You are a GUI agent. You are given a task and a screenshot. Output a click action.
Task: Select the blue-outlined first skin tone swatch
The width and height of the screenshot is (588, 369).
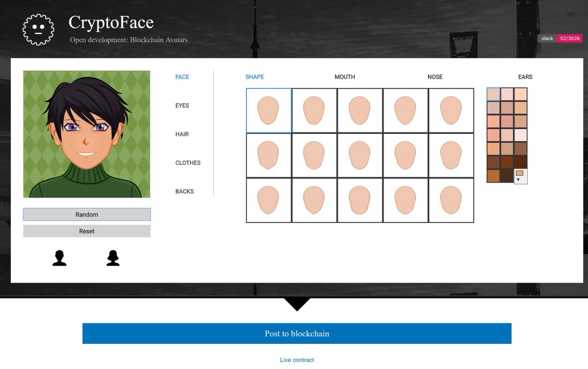click(493, 94)
